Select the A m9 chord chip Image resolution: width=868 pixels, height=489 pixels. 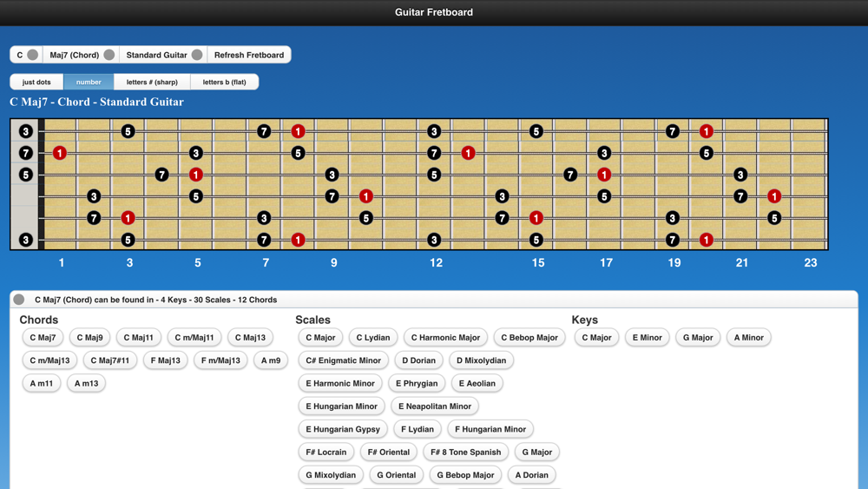pos(271,360)
